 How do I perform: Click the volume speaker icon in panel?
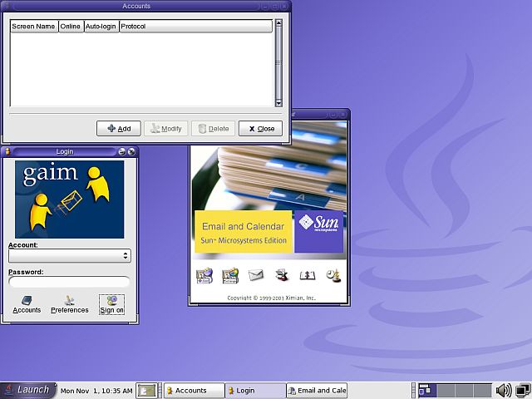click(503, 391)
